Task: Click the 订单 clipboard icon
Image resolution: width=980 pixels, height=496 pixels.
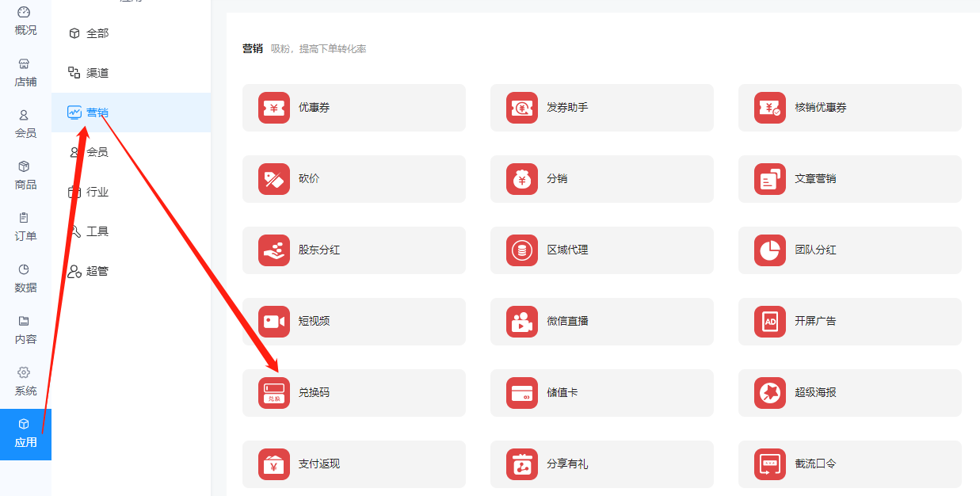Action: [24, 218]
